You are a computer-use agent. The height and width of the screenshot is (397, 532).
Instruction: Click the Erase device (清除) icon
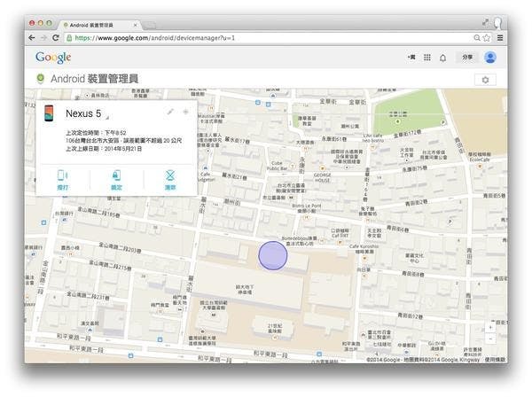tap(169, 176)
